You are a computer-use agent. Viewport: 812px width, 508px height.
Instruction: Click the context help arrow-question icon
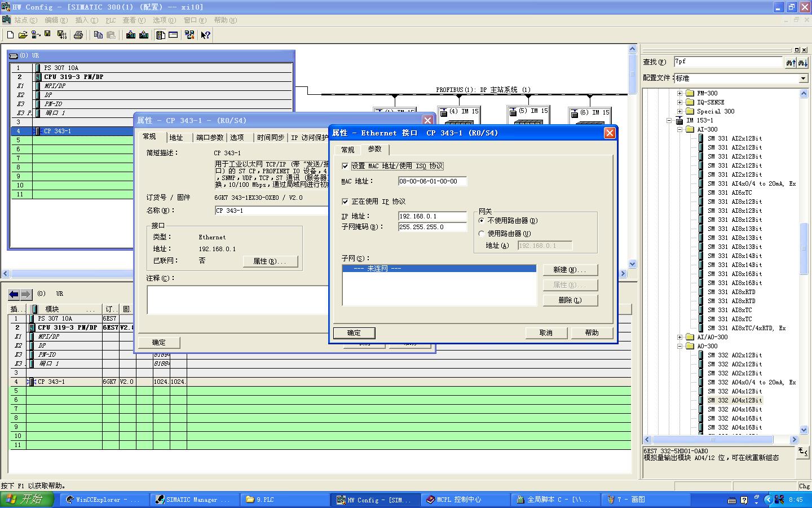click(206, 35)
